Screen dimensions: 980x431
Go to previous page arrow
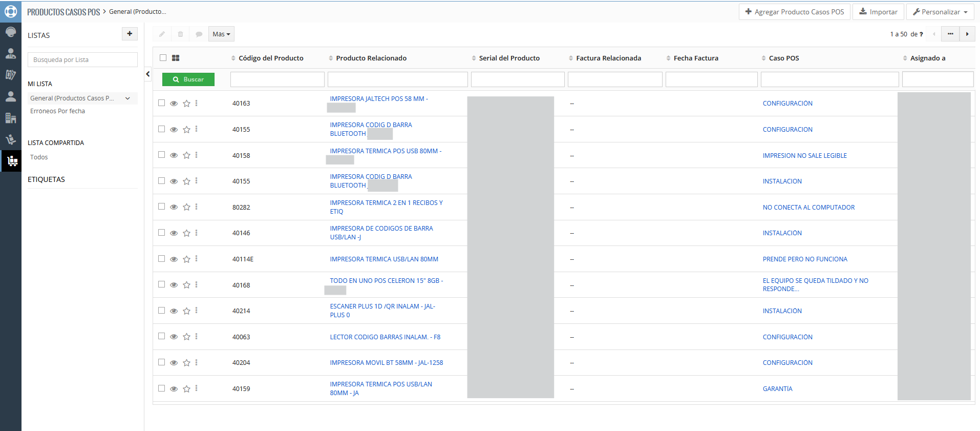pos(934,34)
